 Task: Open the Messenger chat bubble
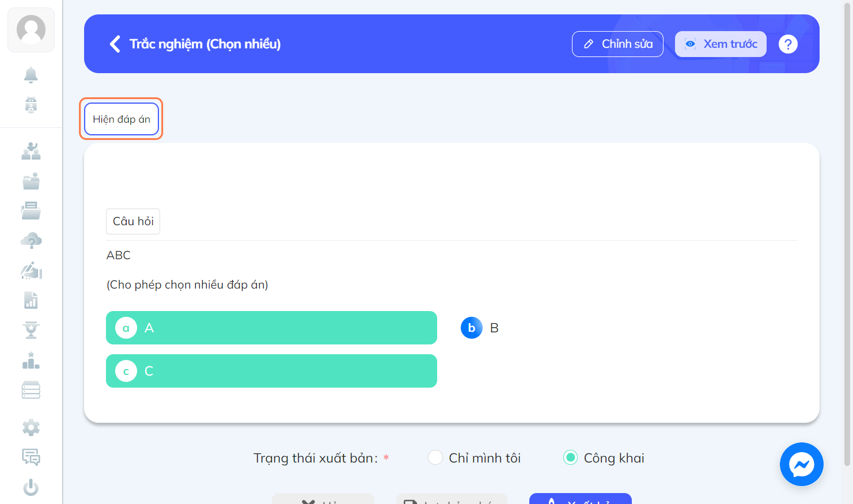(801, 464)
